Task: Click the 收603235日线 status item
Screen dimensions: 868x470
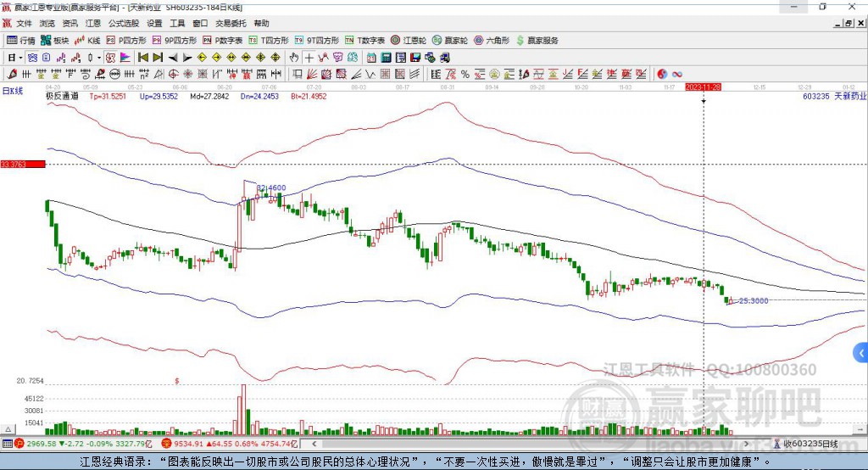Action: (805, 444)
